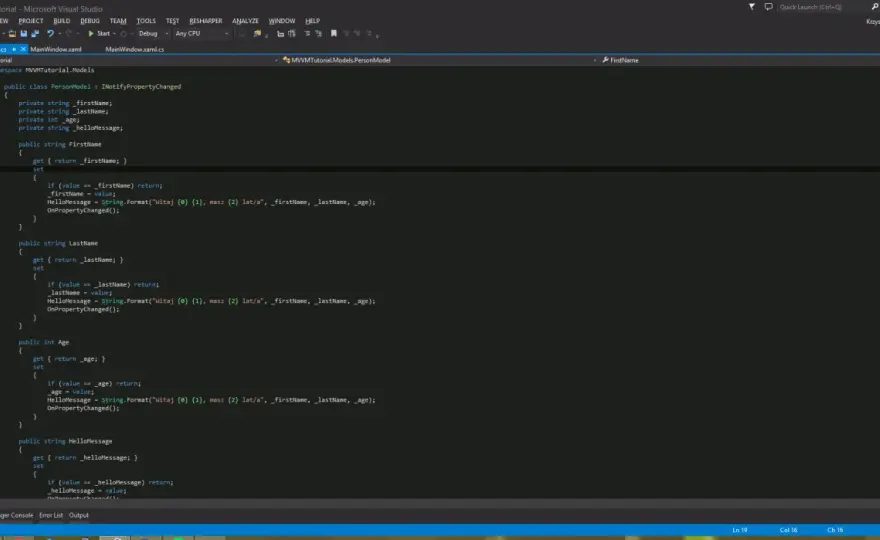Click the namespace MVVMTutorial.Models line

pos(47,70)
